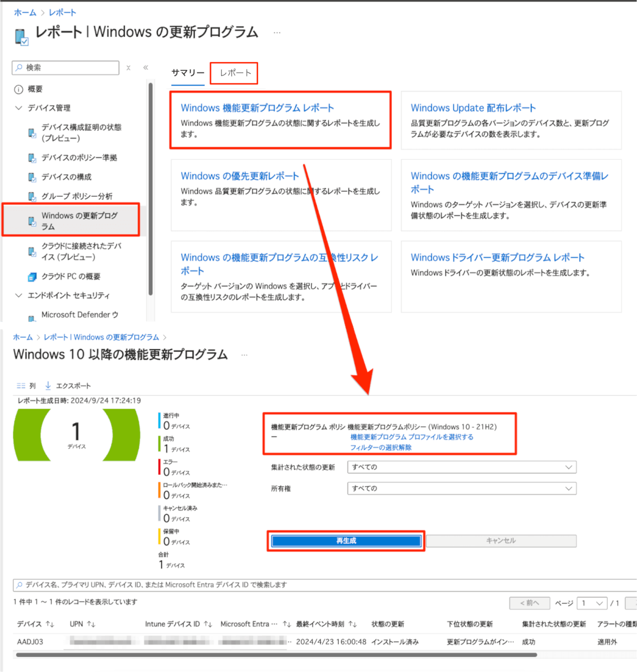Click 機能更新プログラム プロファイルを選択する link
Viewport: 637px width, 672px height.
(412, 437)
